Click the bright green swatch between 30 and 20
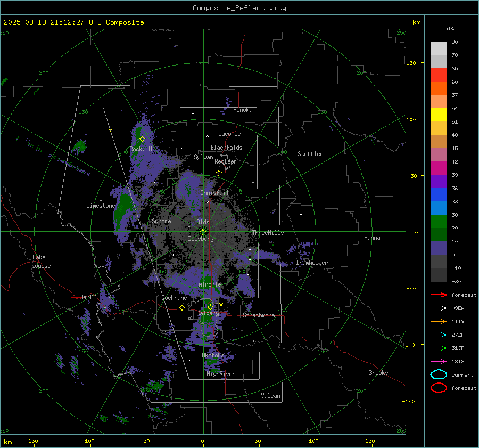The width and height of the screenshot is (479, 448). click(x=439, y=222)
